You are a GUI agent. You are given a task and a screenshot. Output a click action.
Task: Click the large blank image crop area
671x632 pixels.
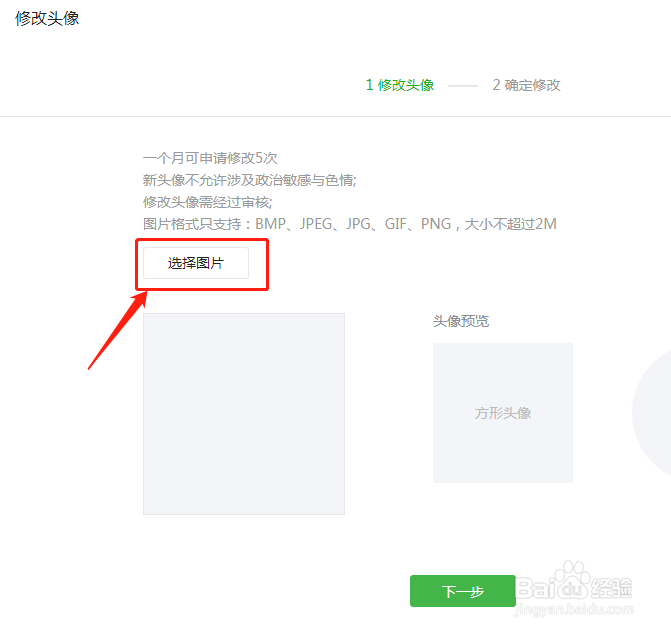click(244, 414)
